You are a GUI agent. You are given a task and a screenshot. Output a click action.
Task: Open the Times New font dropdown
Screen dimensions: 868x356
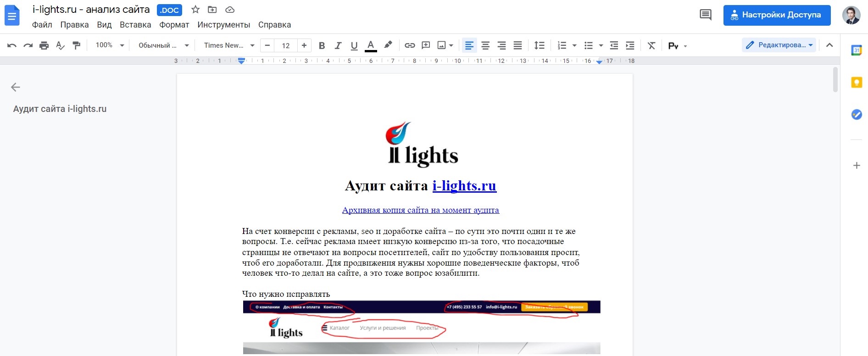click(x=229, y=45)
